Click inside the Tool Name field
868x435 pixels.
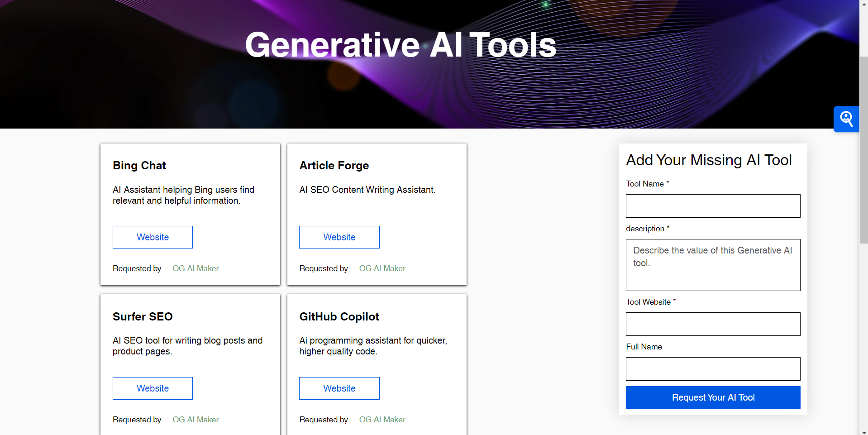712,206
